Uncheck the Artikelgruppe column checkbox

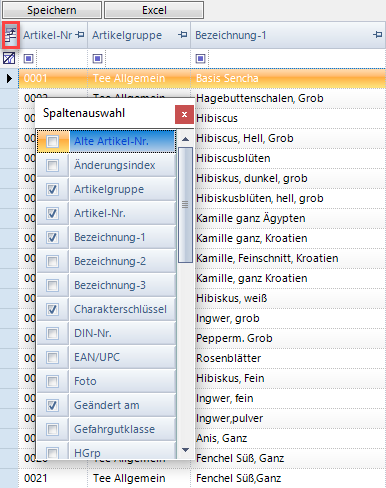pyautogui.click(x=52, y=189)
